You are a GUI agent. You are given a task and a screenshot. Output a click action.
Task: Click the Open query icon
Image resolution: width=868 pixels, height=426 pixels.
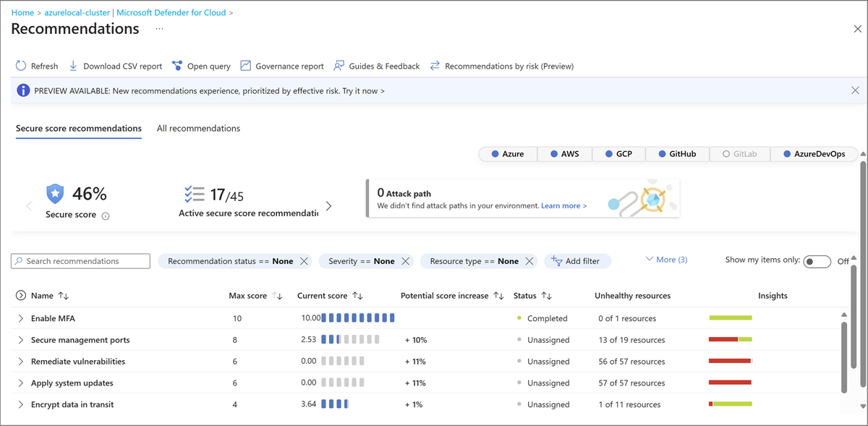click(177, 66)
